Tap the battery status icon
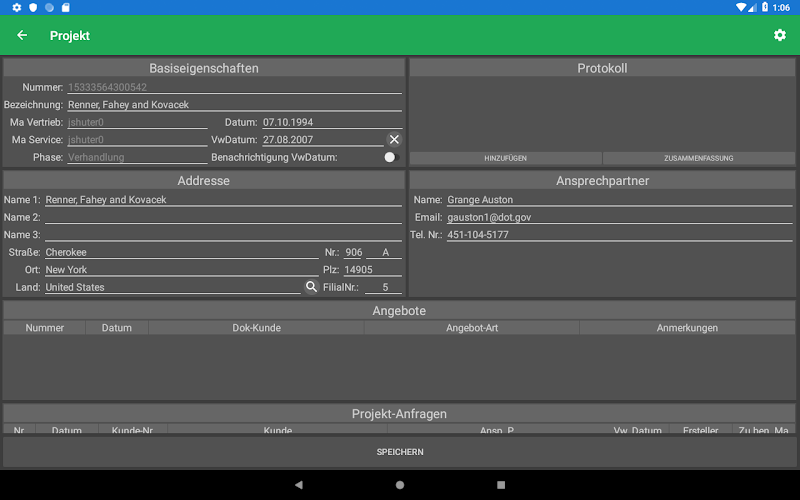The image size is (800, 500). coord(765,7)
